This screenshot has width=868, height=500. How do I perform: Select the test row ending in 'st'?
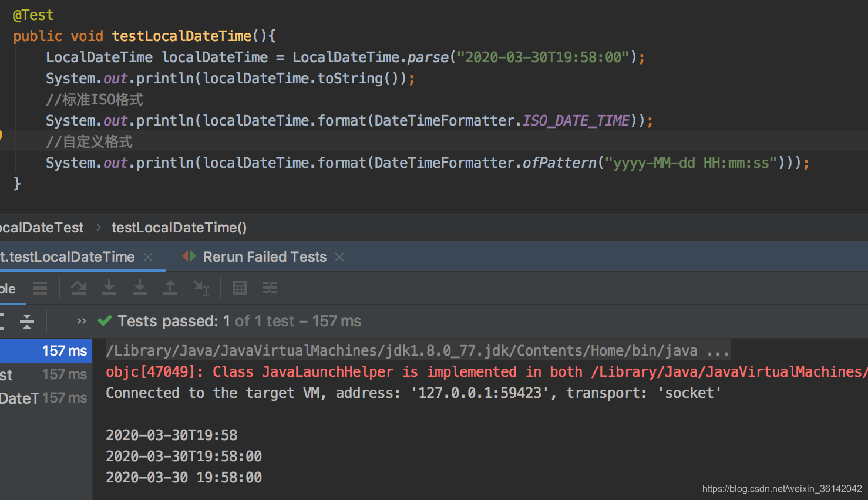click(x=46, y=374)
